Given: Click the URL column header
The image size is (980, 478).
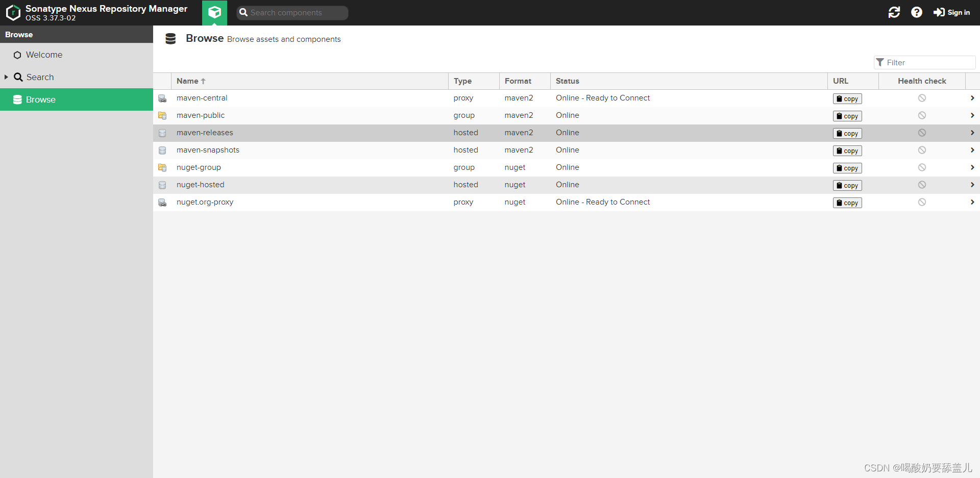Looking at the screenshot, I should point(853,81).
